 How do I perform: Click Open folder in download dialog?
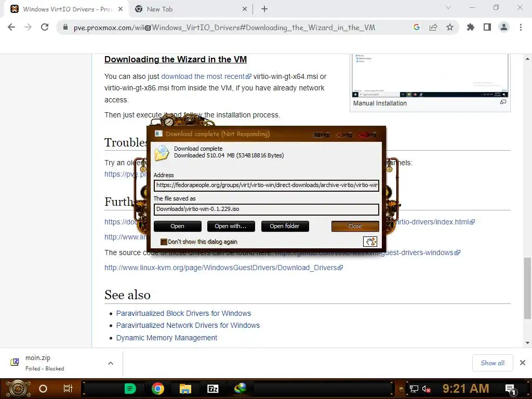pyautogui.click(x=285, y=227)
